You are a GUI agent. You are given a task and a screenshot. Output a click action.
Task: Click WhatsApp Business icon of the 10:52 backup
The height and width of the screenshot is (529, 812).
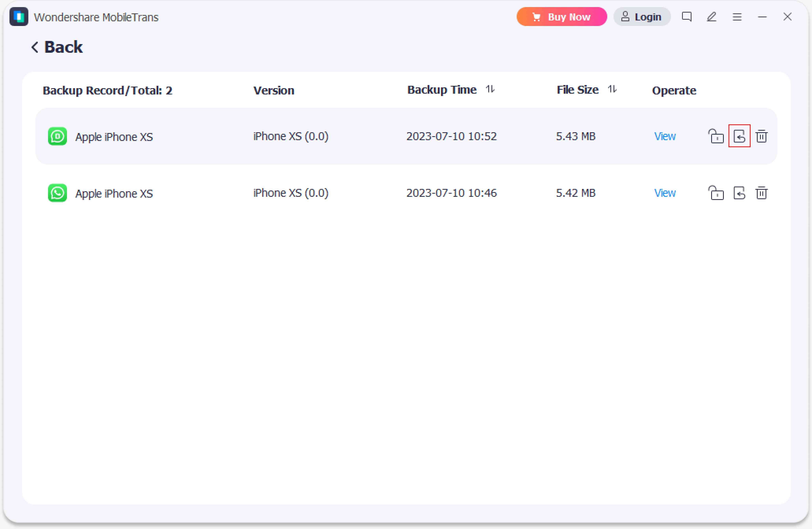[x=57, y=136]
